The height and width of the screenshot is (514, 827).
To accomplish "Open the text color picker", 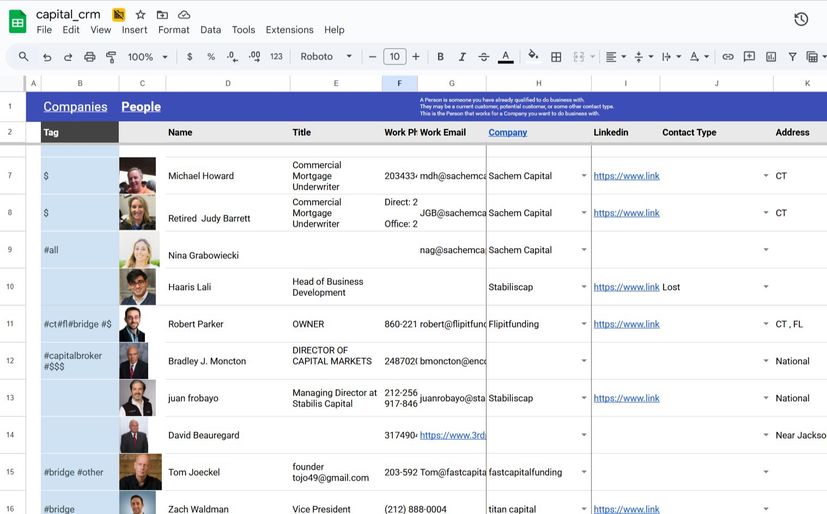I will click(x=505, y=56).
